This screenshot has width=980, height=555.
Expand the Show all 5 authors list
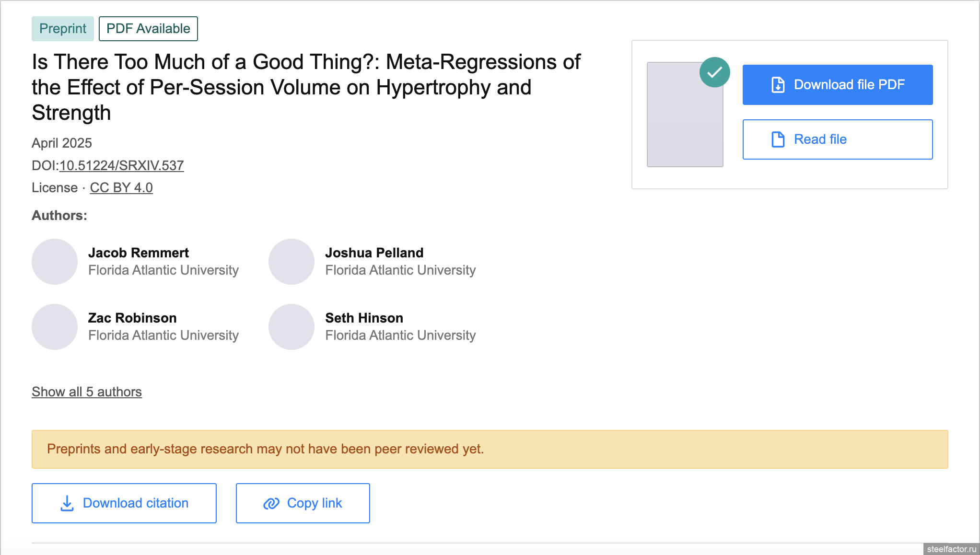pyautogui.click(x=87, y=392)
